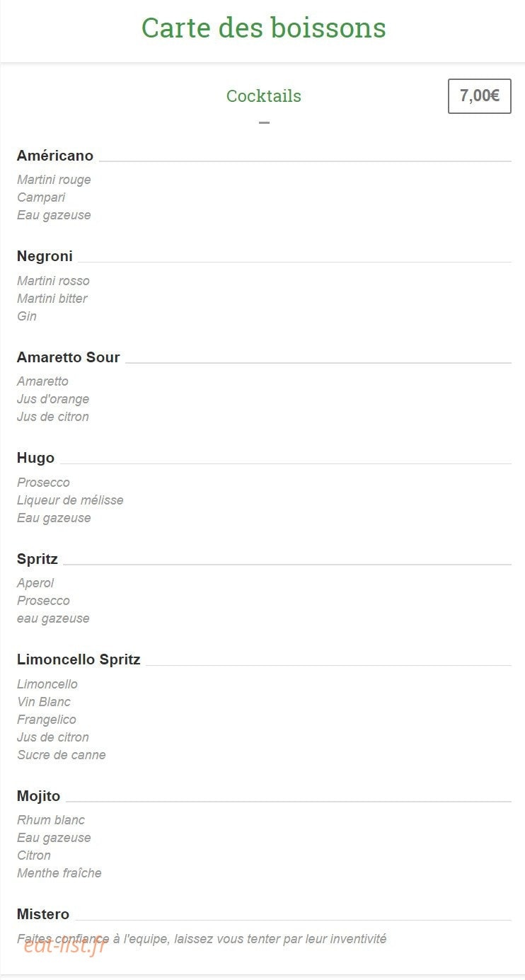Image resolution: width=525 pixels, height=980 pixels.
Task: Click the Menthe fraîche ingredient
Action: coord(59,873)
